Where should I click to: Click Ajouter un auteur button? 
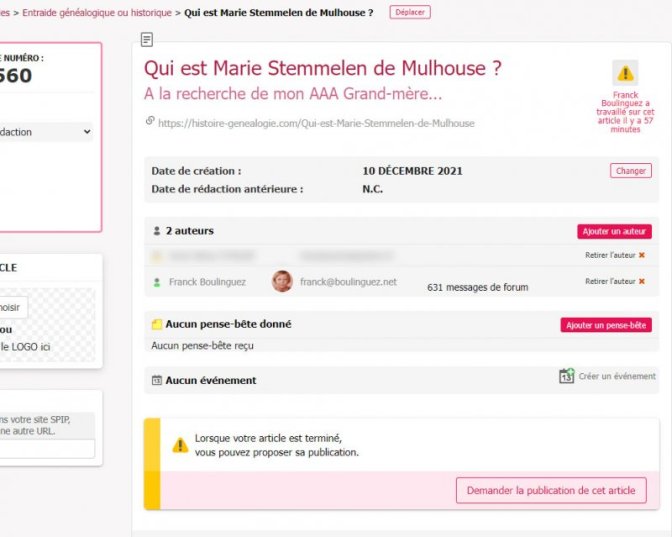pyautogui.click(x=614, y=231)
